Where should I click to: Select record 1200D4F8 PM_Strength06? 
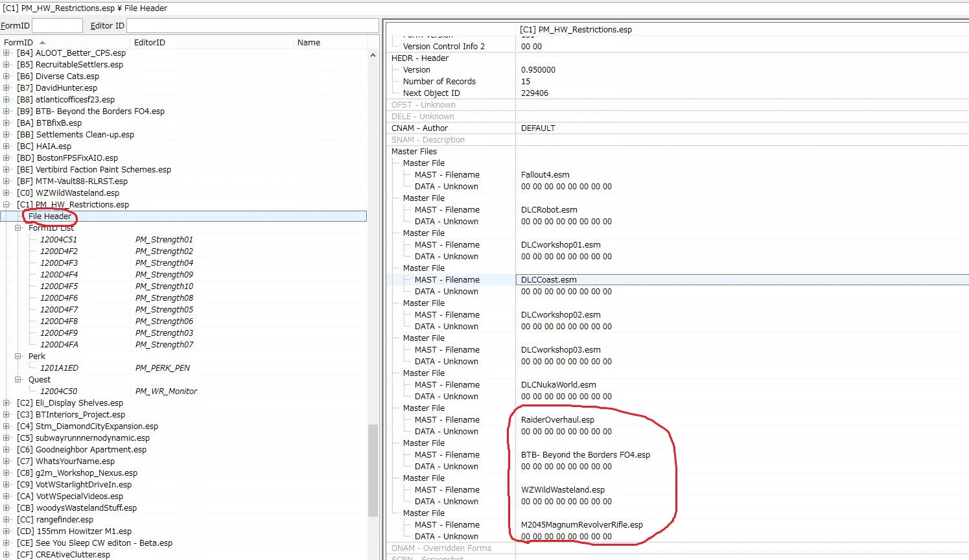tap(183, 321)
